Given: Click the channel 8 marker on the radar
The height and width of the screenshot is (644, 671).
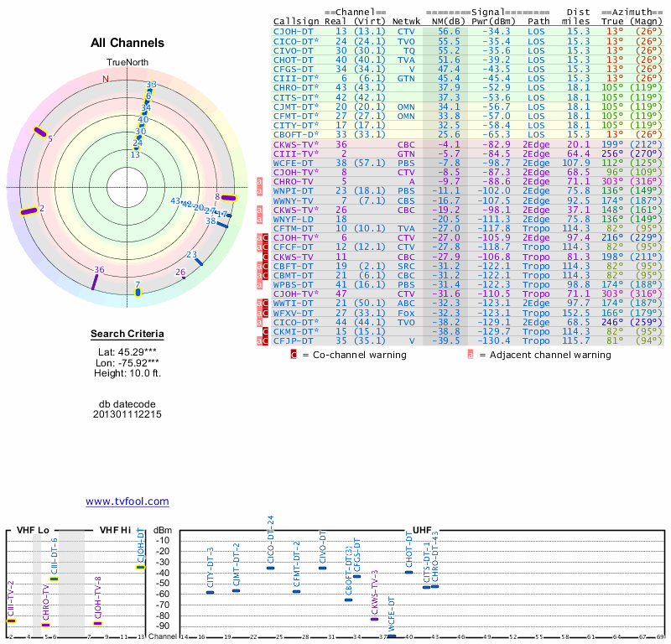Looking at the screenshot, I should click(x=228, y=198).
